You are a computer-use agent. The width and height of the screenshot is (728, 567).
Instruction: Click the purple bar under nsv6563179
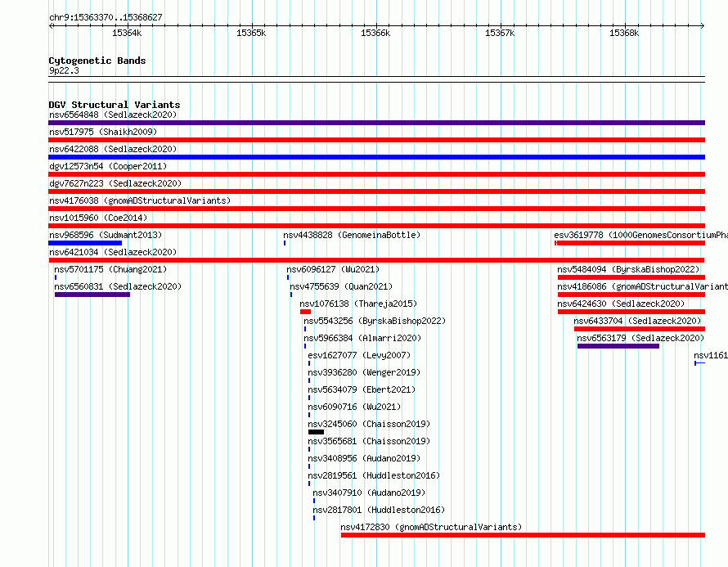coord(618,346)
